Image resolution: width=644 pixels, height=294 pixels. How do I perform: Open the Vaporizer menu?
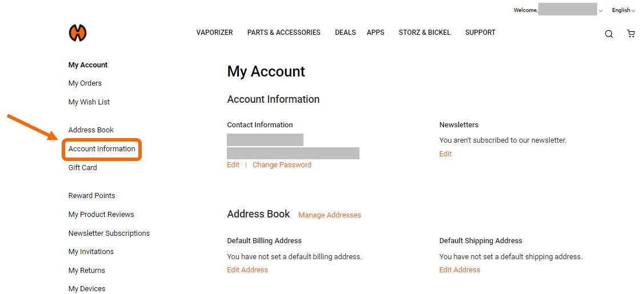click(x=214, y=33)
